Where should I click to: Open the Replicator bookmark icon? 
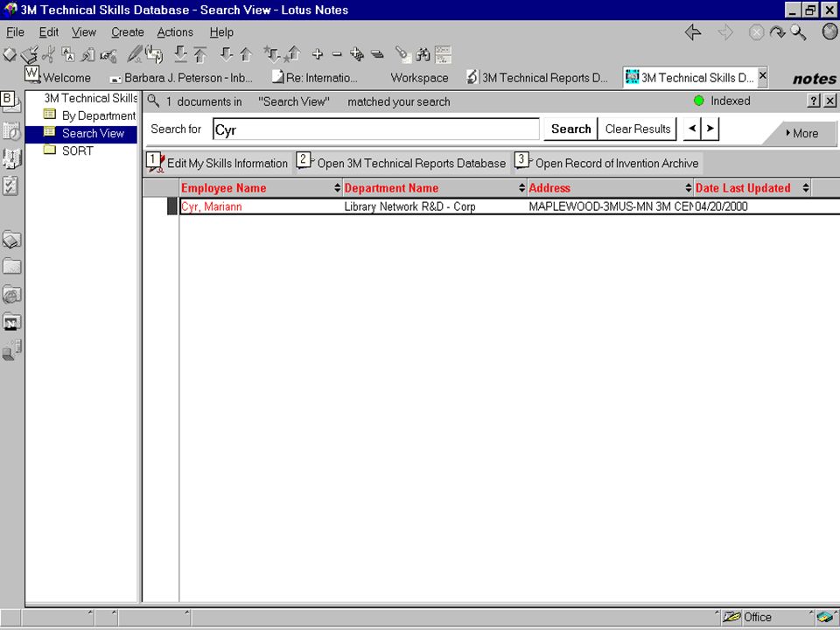click(x=11, y=350)
